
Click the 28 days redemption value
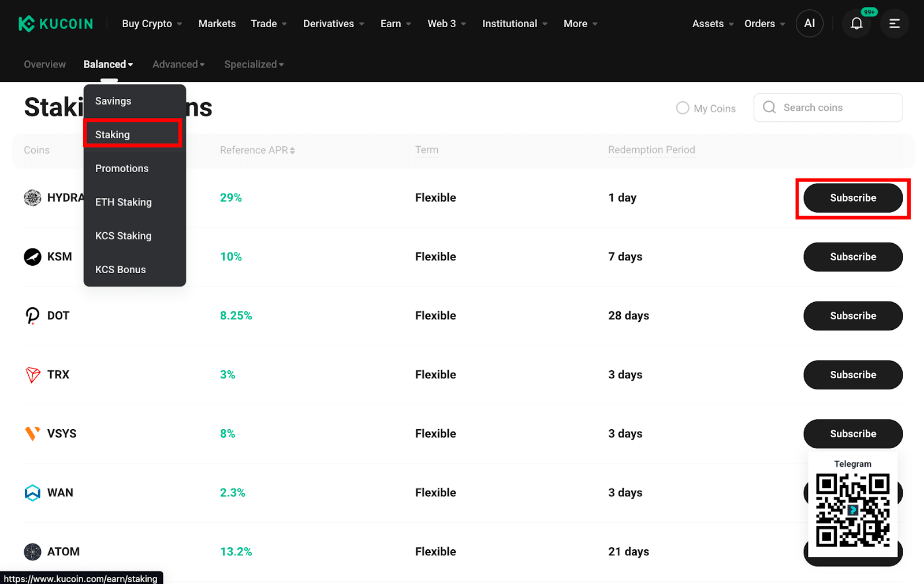click(x=628, y=315)
